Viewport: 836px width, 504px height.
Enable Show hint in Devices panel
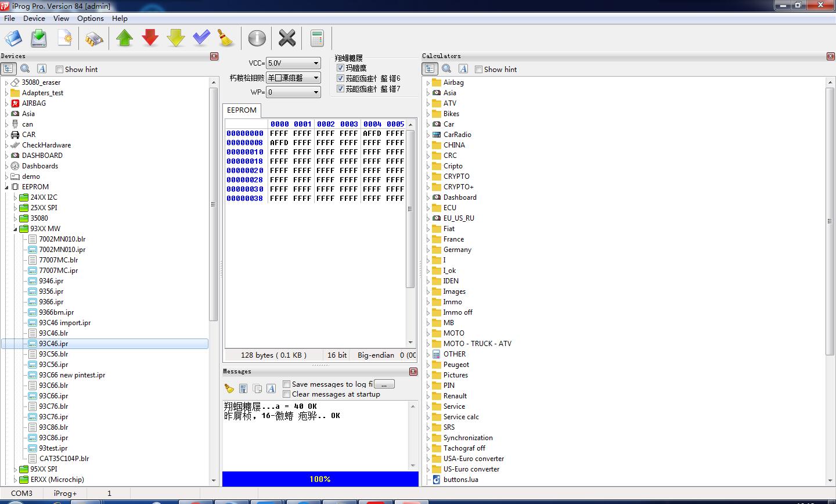click(x=59, y=69)
